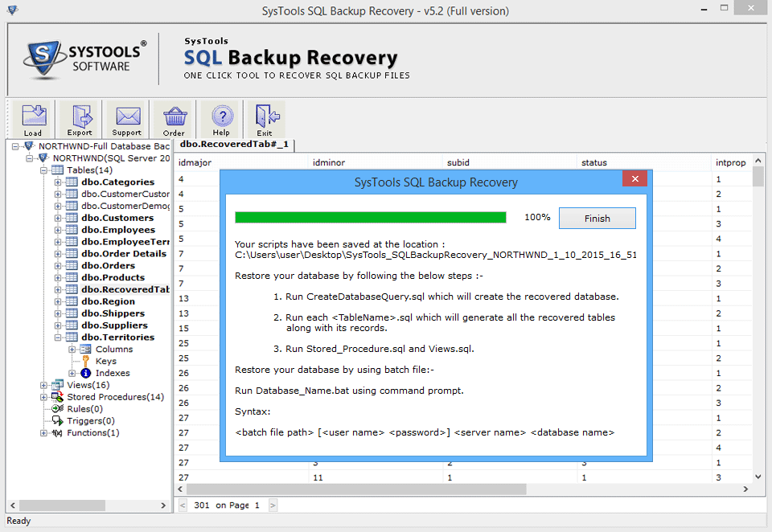
Task: Click the tree panel scroll right arrow
Action: (163, 505)
